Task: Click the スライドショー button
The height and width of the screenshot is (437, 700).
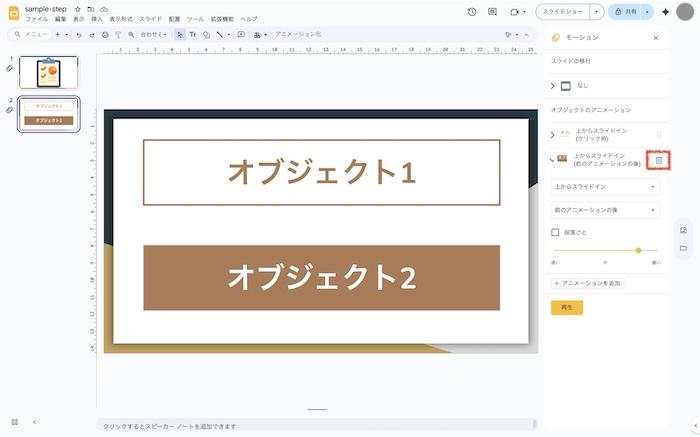Action: [x=562, y=12]
